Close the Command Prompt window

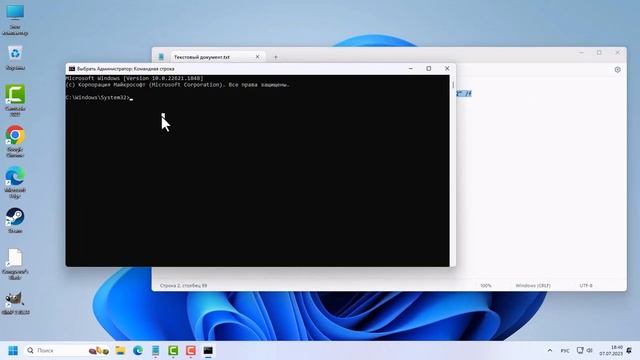point(447,69)
